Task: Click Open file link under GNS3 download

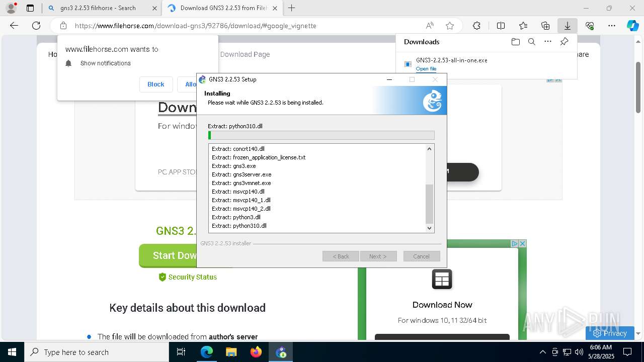Action: tap(426, 69)
